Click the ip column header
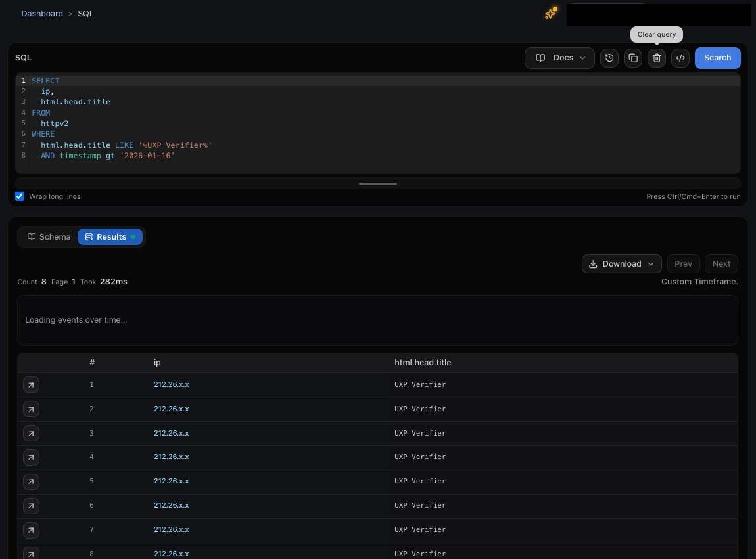Screen dimensions: 756x559 tap(157, 363)
